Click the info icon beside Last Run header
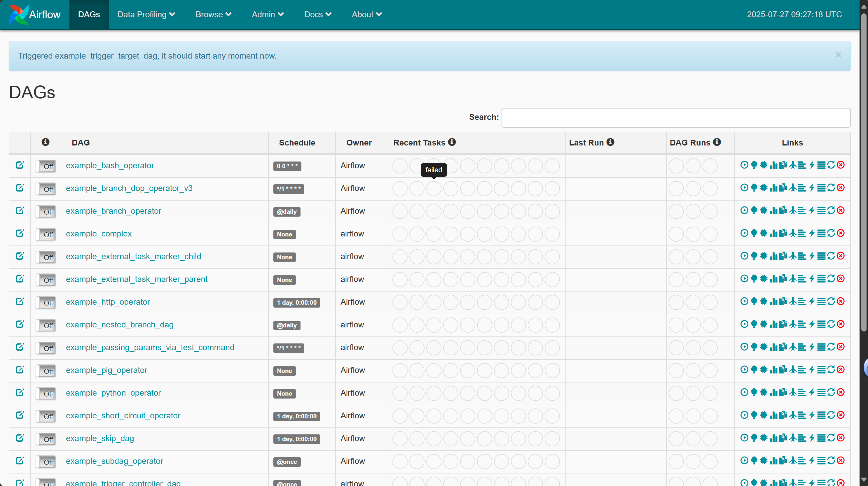 [x=610, y=142]
